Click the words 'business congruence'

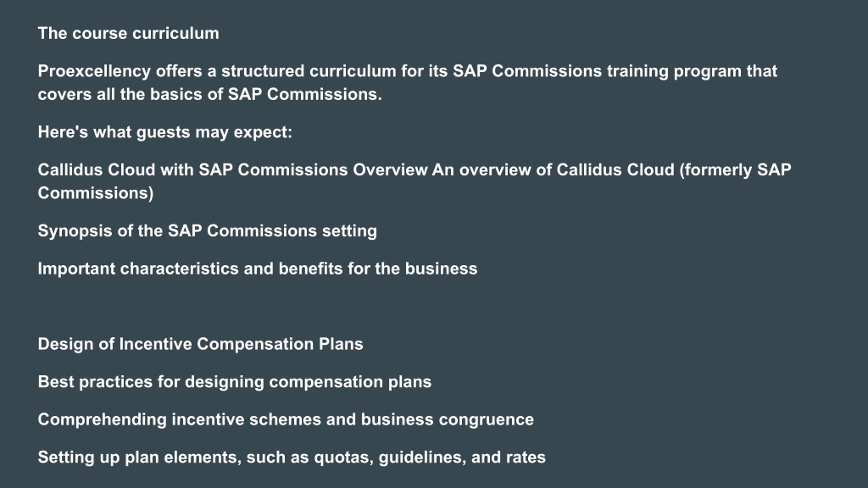click(x=448, y=419)
